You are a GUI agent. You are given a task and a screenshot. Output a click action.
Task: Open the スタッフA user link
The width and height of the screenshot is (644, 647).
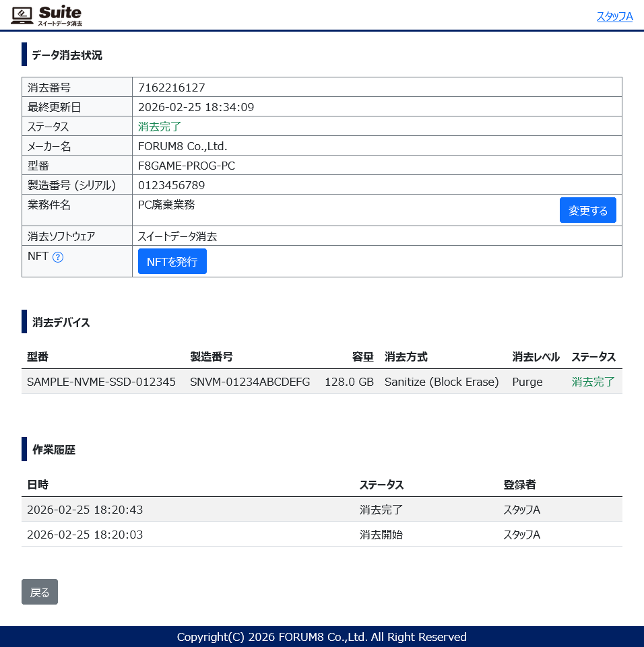click(x=614, y=17)
